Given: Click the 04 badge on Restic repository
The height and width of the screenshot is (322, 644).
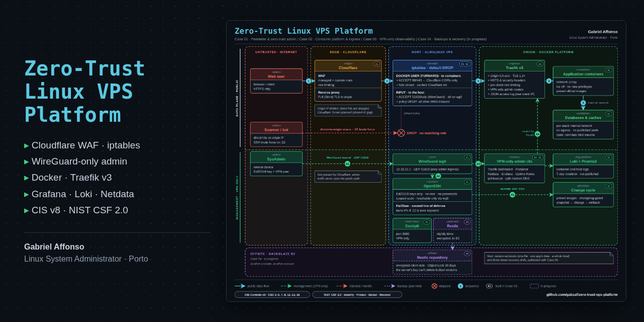Looking at the screenshot, I should coord(467,254).
